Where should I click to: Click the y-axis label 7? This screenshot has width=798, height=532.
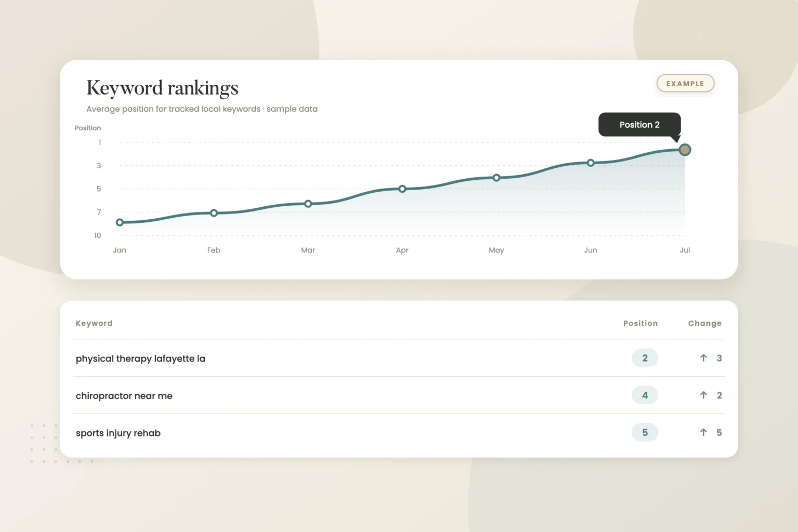coord(99,212)
